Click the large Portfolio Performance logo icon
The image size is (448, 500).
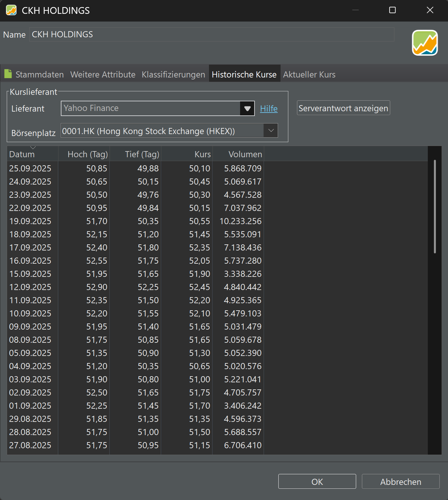click(425, 43)
